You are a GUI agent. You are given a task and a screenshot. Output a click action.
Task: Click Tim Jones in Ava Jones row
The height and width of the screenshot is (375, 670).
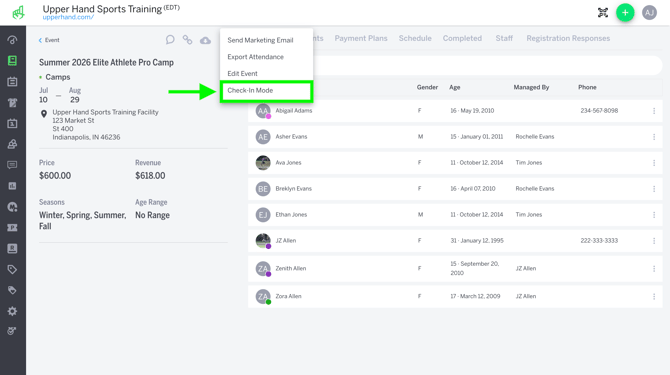pyautogui.click(x=529, y=163)
